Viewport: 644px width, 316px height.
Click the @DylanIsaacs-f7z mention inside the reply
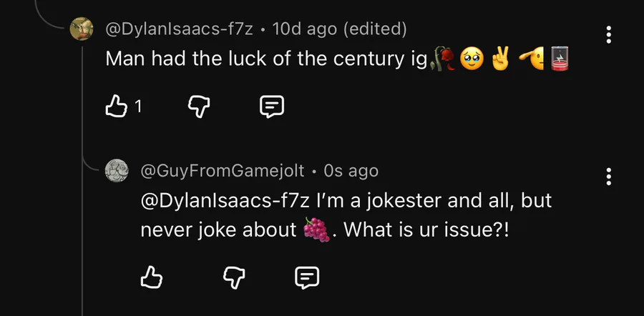225,201
